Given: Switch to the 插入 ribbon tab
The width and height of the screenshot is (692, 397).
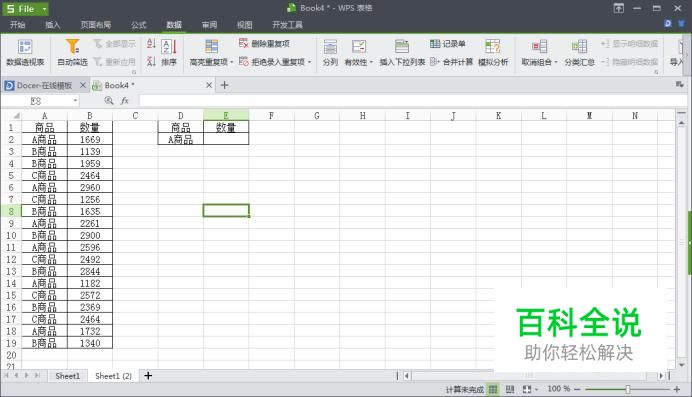Looking at the screenshot, I should [53, 25].
